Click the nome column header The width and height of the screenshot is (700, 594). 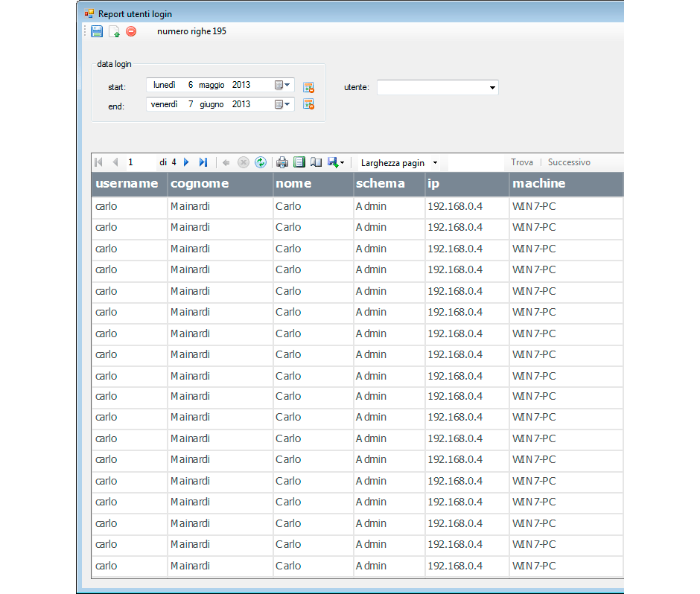tap(314, 184)
